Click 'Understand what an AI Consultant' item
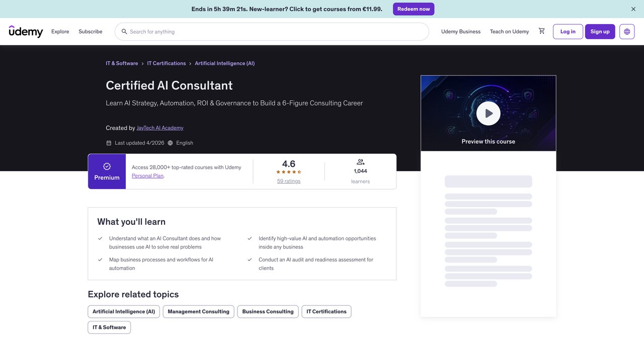The width and height of the screenshot is (644, 337). coord(165,242)
